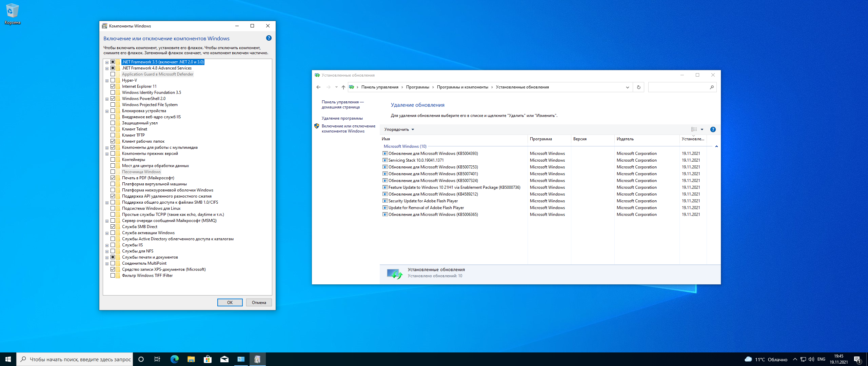
Task: Expand Службы IIS tree node
Action: (x=107, y=245)
